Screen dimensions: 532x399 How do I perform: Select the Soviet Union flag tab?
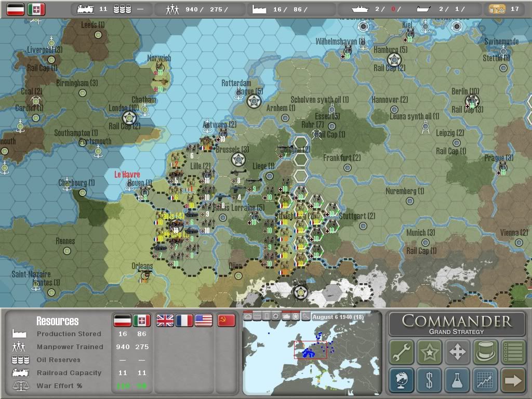click(x=227, y=320)
